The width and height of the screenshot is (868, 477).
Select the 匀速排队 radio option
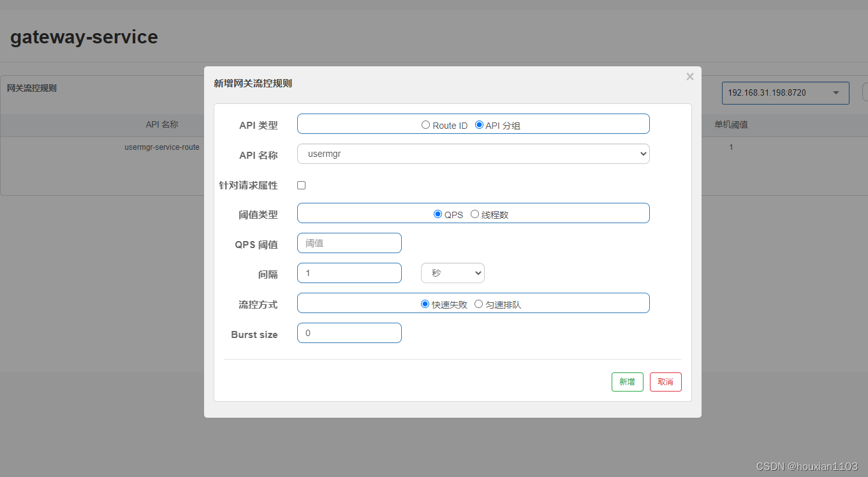tap(478, 304)
